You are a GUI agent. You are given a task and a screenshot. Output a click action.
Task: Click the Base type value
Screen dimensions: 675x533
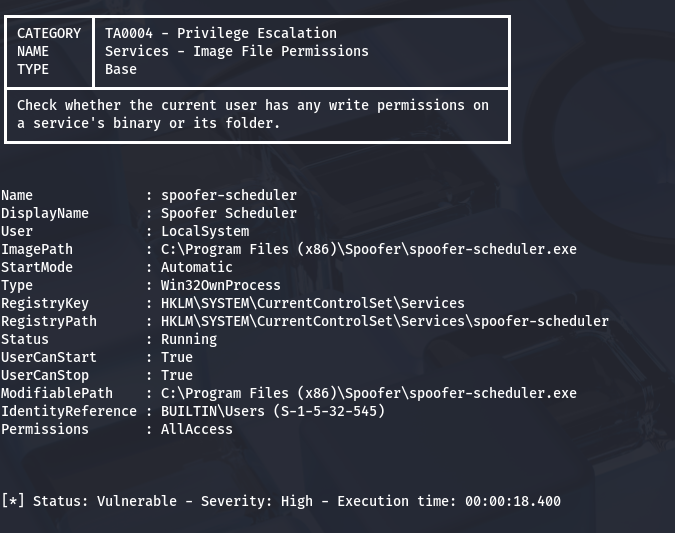pyautogui.click(x=121, y=69)
